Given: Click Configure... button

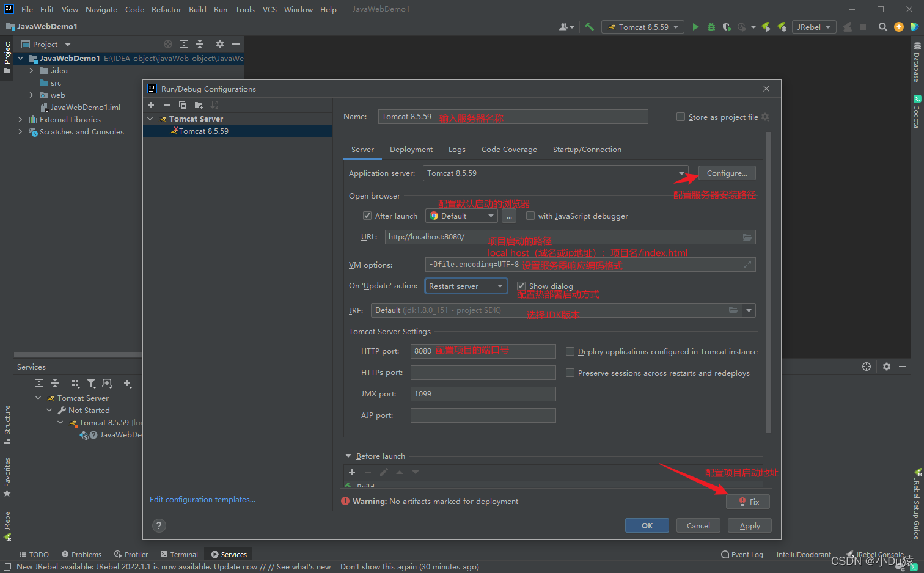Looking at the screenshot, I should point(727,173).
